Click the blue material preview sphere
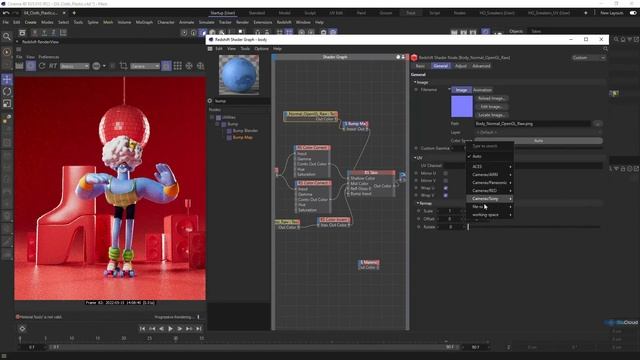 (239, 75)
